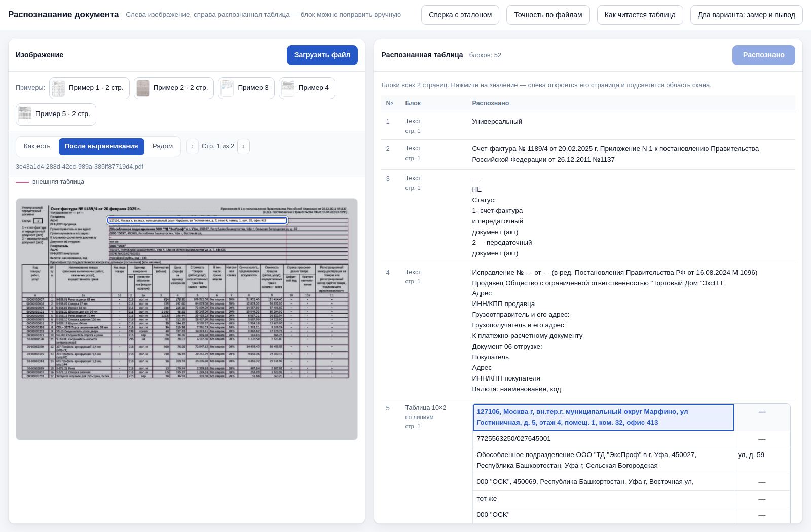This screenshot has width=811, height=532.
Task: Click the cell Обособленное подразделение ООО "ТД "ЭксПроф"
Action: tap(603, 461)
